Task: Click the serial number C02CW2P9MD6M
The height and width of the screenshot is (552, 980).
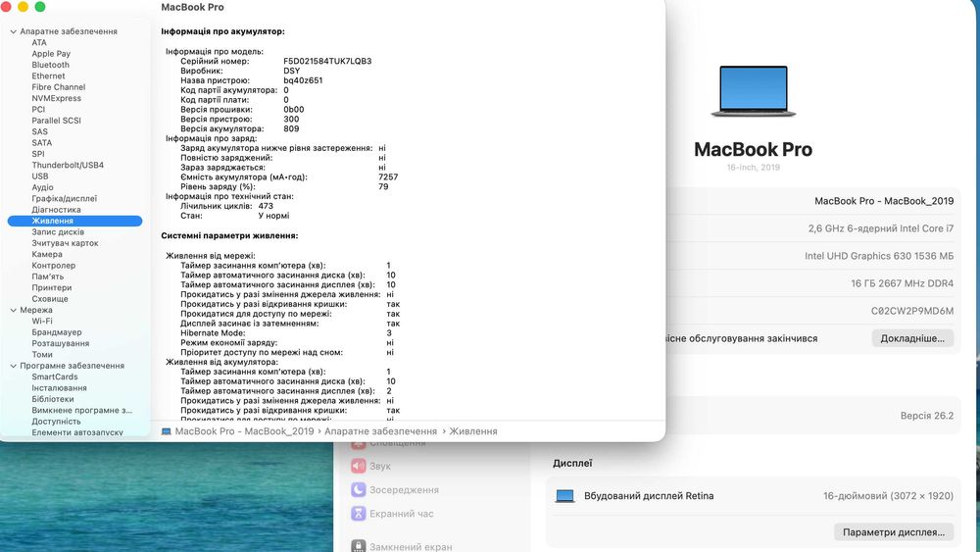Action: [x=911, y=311]
